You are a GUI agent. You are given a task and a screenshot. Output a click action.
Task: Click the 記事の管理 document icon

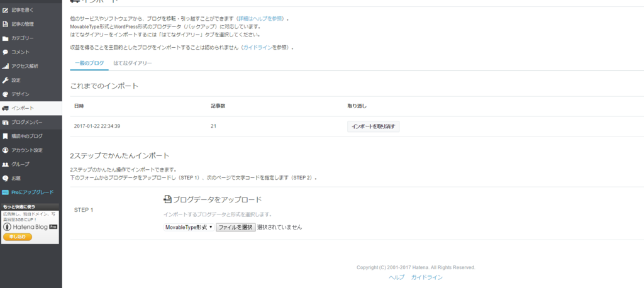5,25
